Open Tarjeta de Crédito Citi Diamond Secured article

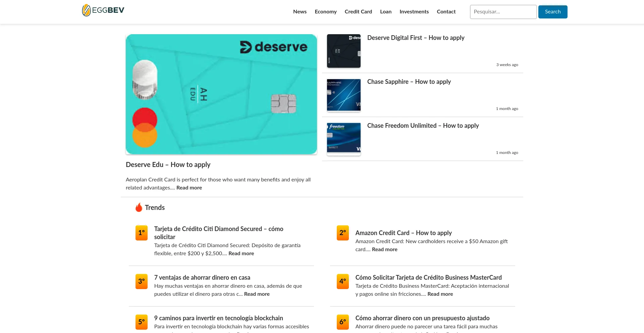219,233
